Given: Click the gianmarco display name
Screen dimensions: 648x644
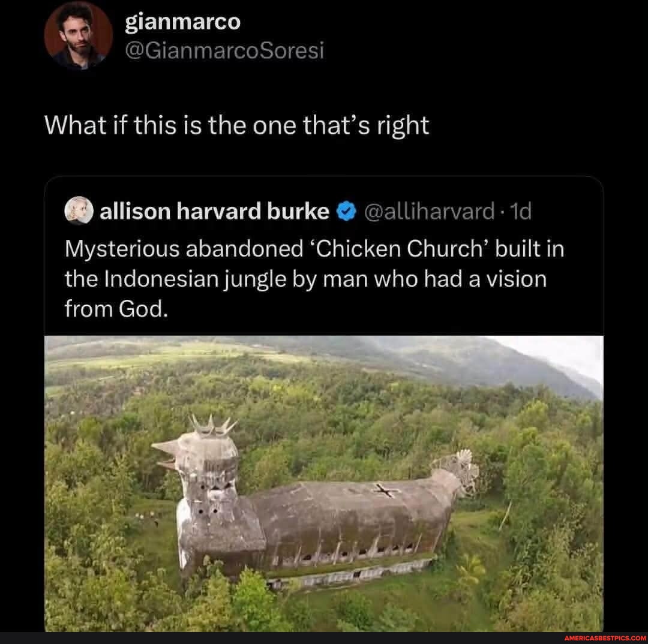Looking at the screenshot, I should (182, 22).
